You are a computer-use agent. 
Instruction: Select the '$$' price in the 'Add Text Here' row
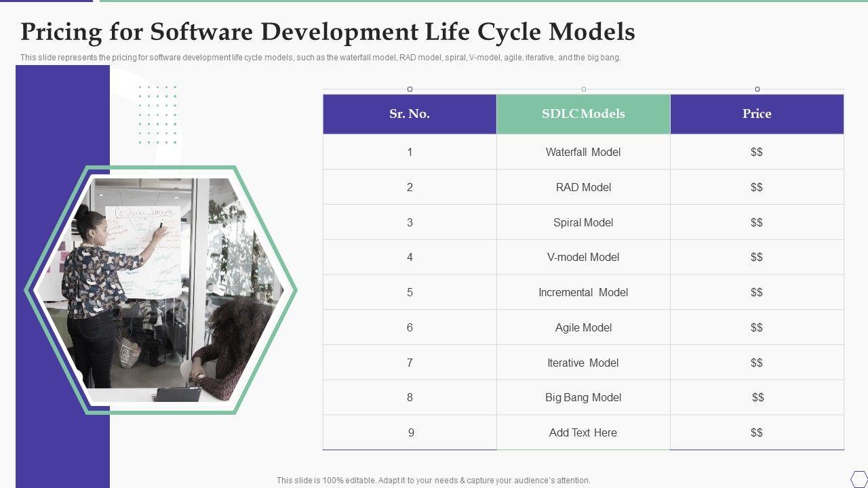(757, 432)
